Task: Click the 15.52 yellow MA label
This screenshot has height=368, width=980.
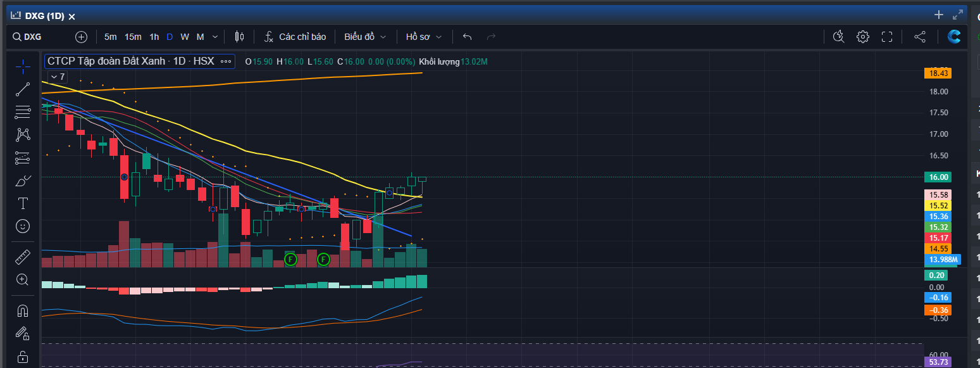Action: [938, 206]
